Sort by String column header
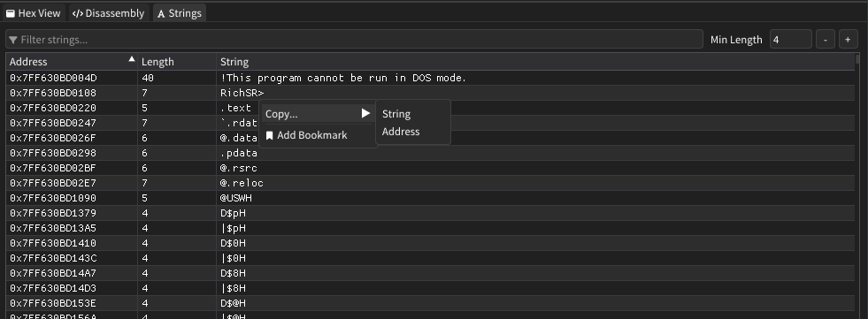868x319 pixels. [x=535, y=61]
